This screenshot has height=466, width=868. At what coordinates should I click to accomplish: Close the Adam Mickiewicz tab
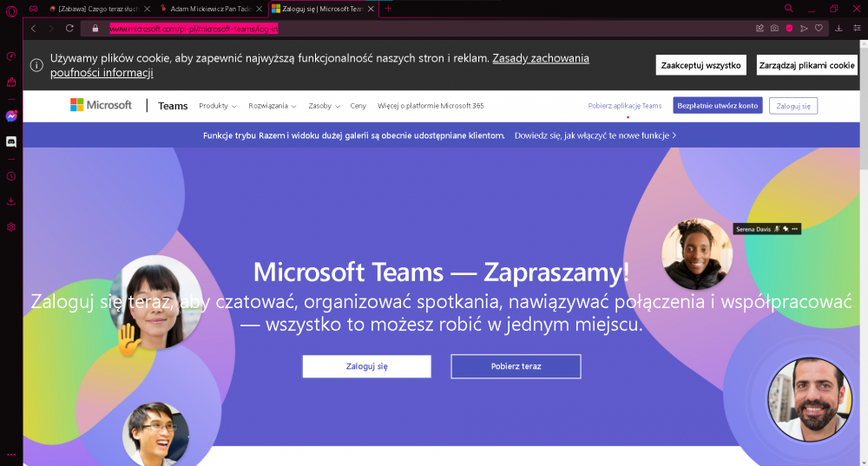259,9
